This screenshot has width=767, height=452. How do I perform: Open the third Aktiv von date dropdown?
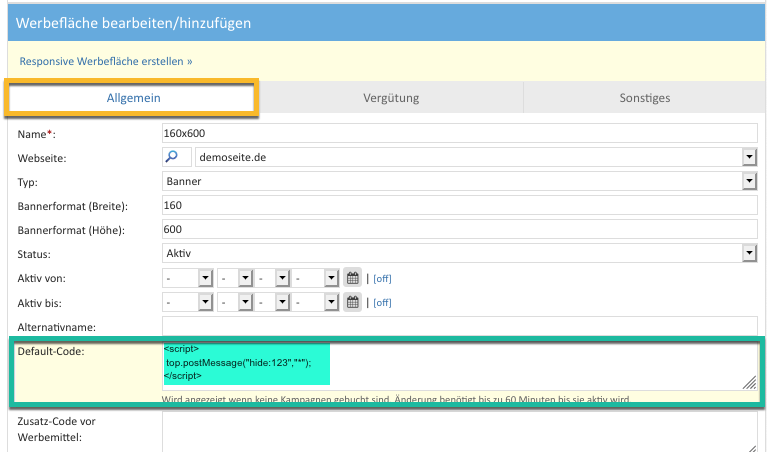272,278
